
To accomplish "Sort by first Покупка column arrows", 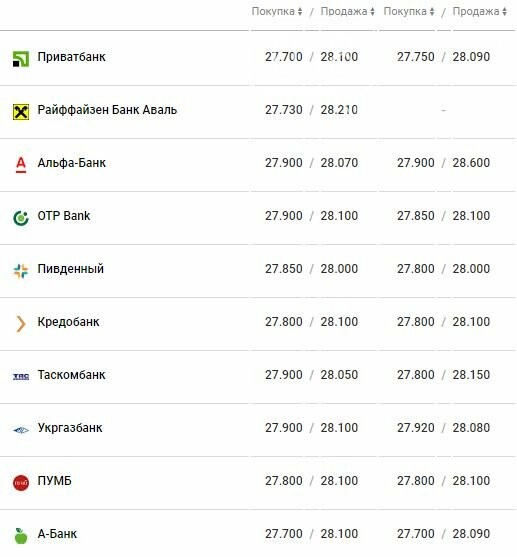I will 300,12.
